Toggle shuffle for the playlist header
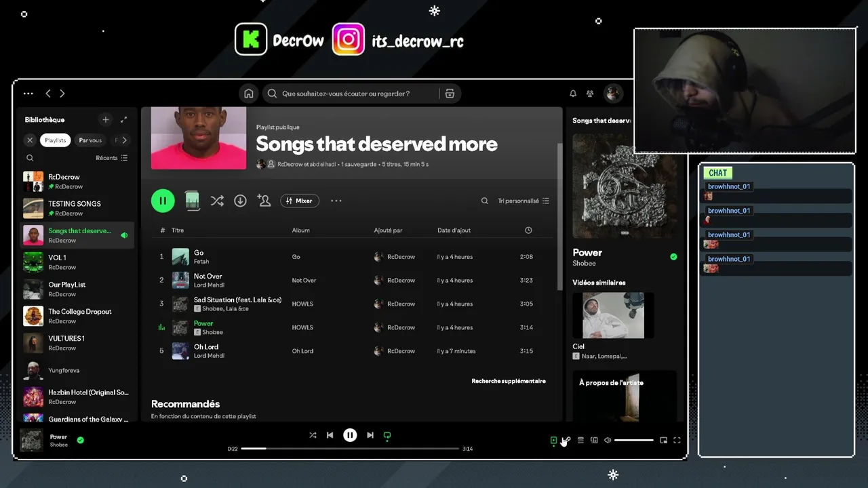868x488 pixels. (x=217, y=201)
